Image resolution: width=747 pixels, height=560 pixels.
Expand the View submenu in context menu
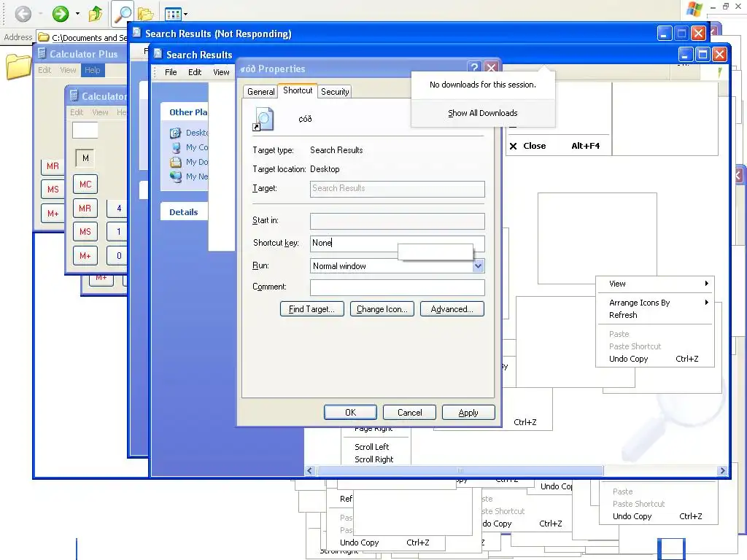(x=655, y=284)
